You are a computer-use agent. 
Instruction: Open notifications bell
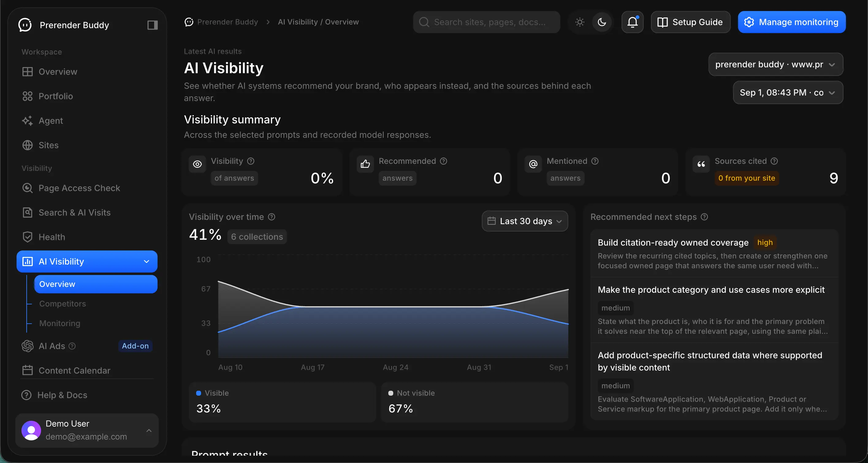(633, 22)
